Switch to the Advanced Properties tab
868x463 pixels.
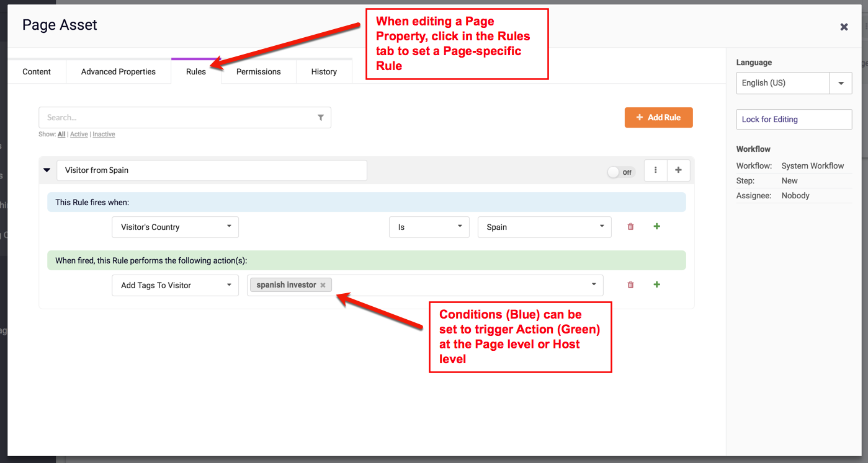click(118, 72)
